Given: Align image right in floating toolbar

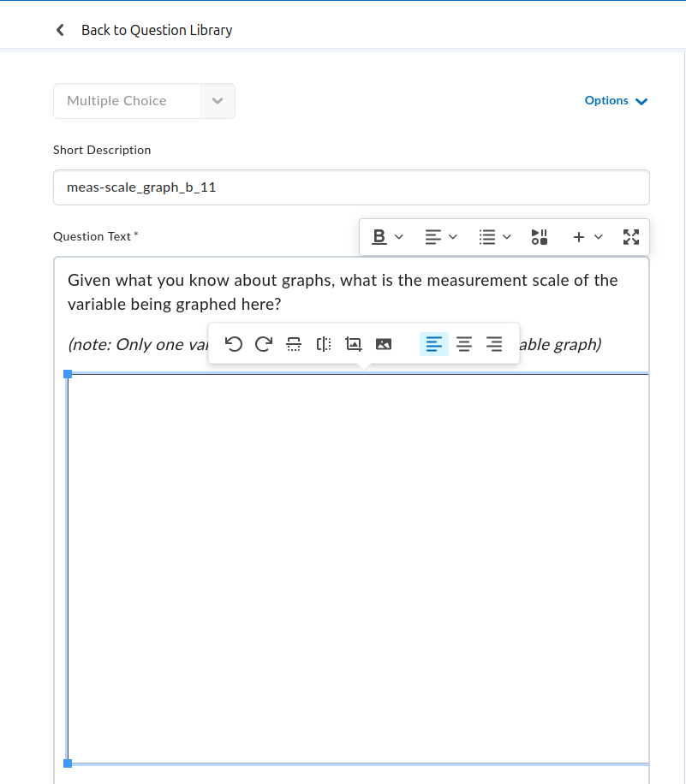Looking at the screenshot, I should point(494,344).
